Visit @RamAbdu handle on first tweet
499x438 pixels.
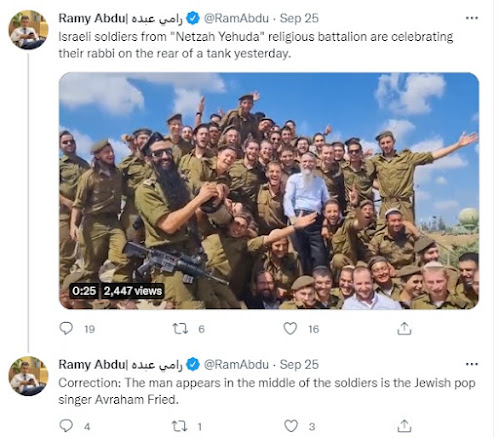(x=236, y=18)
